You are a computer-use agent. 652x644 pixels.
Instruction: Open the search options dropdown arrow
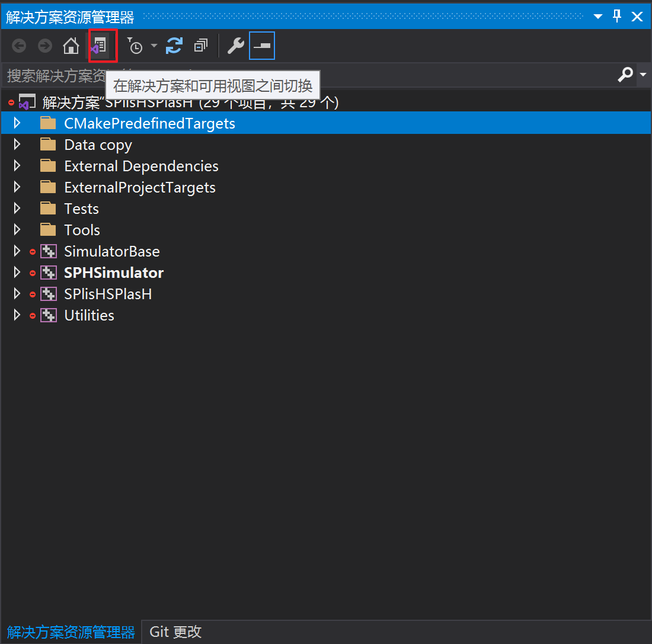643,75
